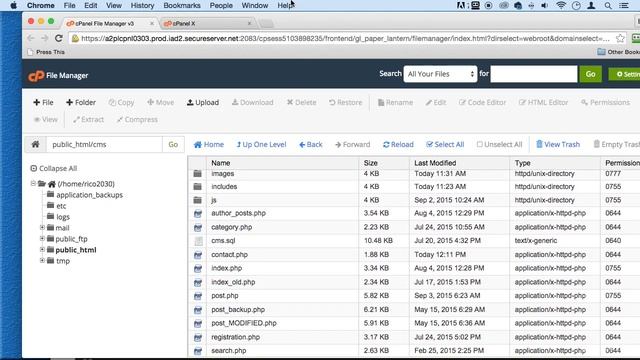Select the etc folder in tree
This screenshot has height=360, width=640.
point(61,206)
